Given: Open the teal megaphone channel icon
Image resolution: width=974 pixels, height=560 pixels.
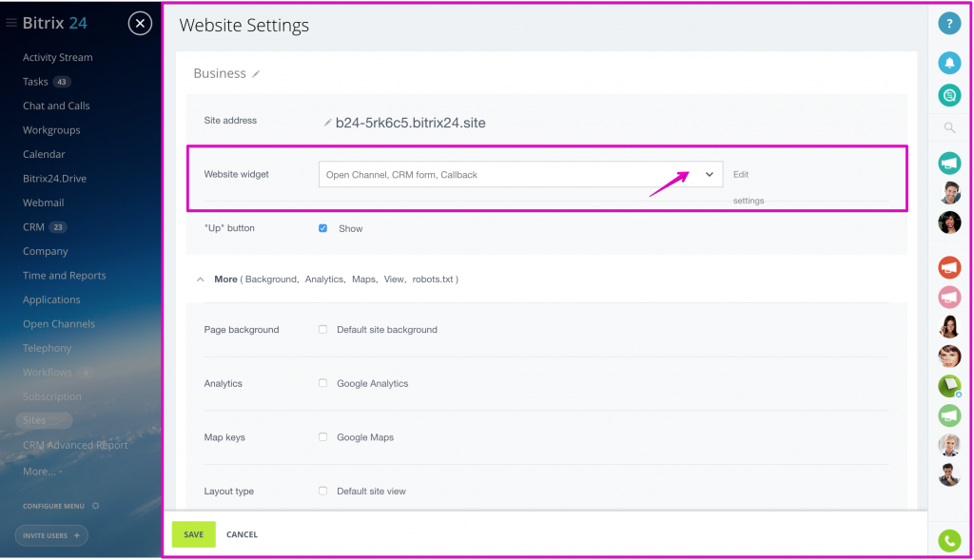Looking at the screenshot, I should 949,164.
